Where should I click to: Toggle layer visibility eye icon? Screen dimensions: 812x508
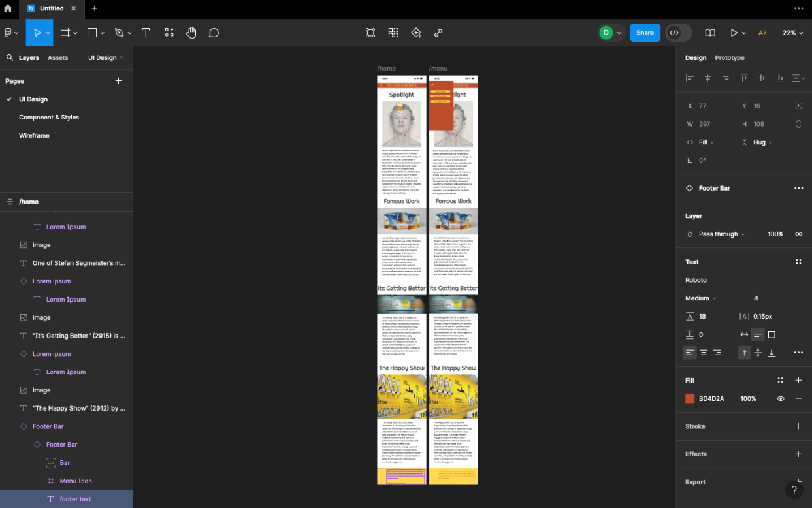(x=798, y=234)
